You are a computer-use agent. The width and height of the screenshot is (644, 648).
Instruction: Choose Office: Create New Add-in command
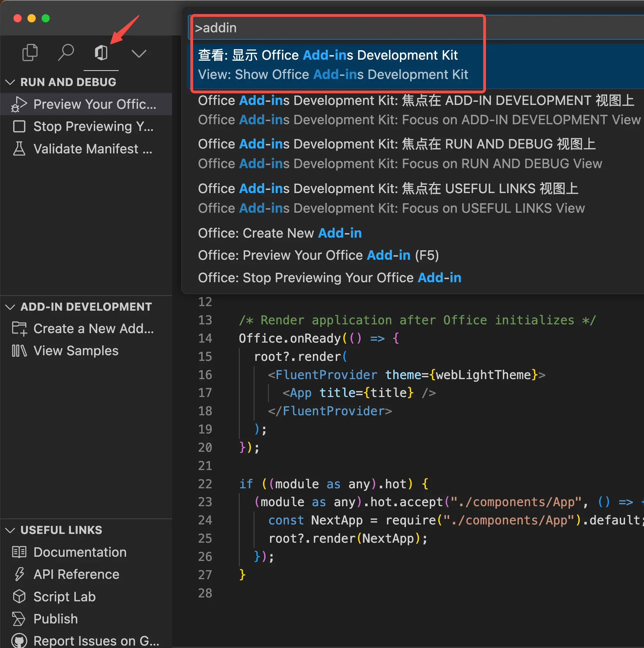click(x=280, y=233)
